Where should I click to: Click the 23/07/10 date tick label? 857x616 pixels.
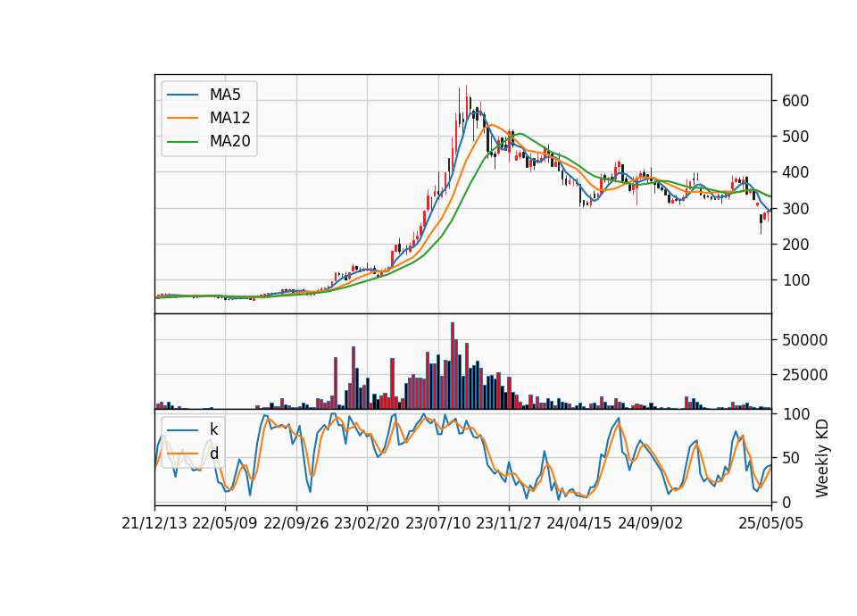tap(437, 523)
